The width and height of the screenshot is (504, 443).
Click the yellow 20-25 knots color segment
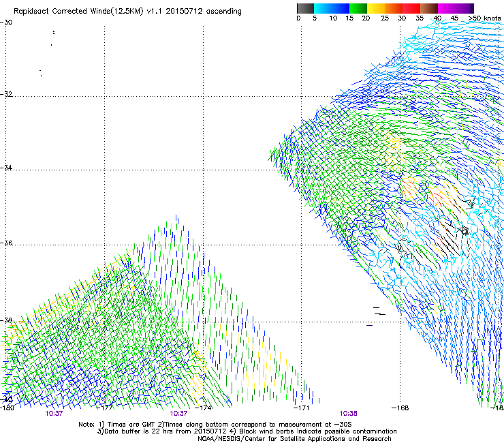click(376, 8)
